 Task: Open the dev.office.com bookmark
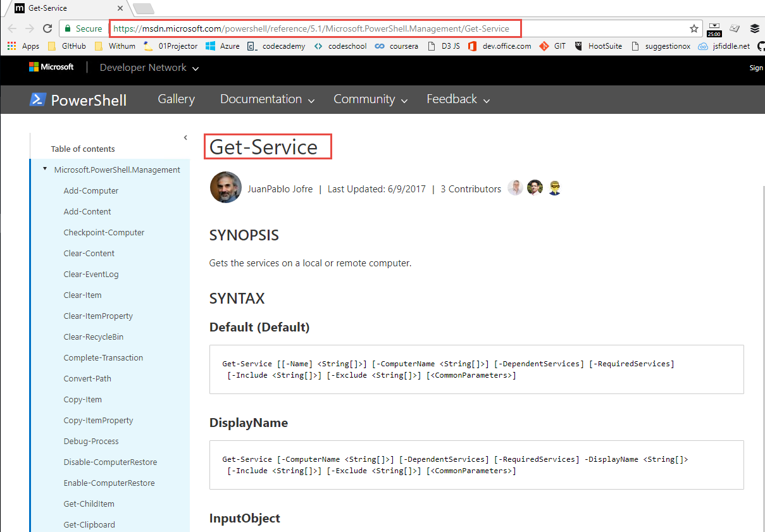(500, 46)
